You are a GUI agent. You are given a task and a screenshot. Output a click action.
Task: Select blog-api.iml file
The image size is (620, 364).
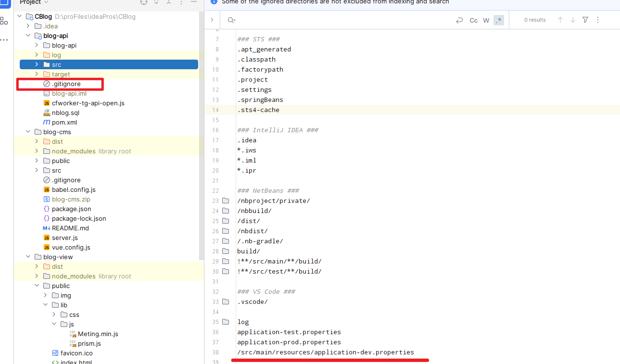pos(69,93)
